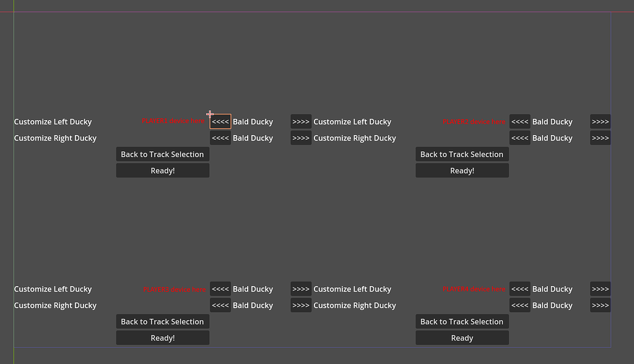Cycle Player 2 right ducky backward with <<<< arrow
Screen dimensions: 634x364
tap(520, 137)
